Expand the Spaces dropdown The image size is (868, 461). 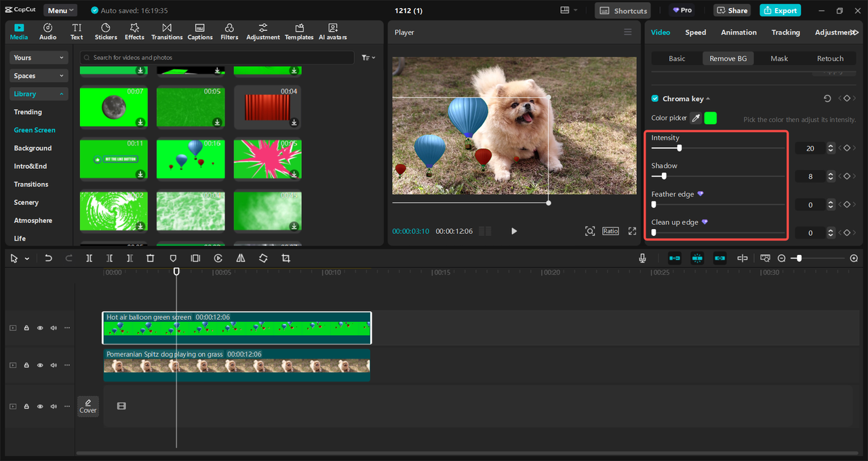coord(39,76)
